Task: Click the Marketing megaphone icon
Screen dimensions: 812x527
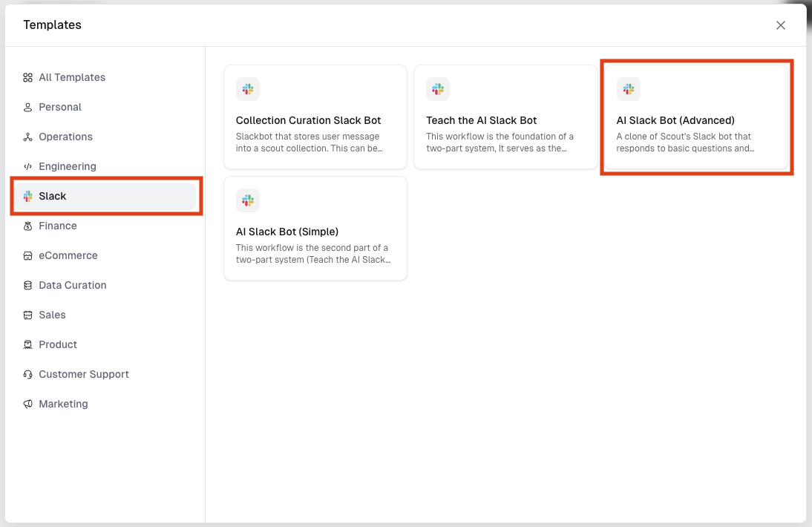Action: [x=28, y=404]
